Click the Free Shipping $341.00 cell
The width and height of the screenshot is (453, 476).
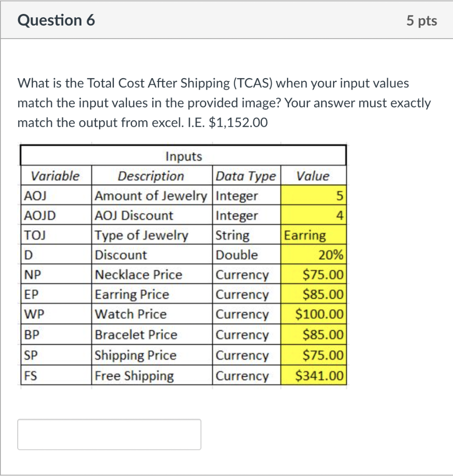click(x=313, y=375)
